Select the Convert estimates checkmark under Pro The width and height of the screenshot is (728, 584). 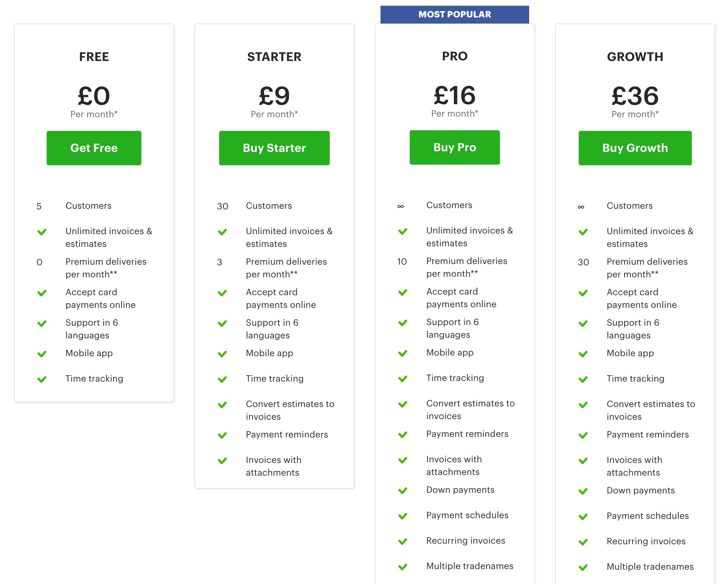point(403,404)
